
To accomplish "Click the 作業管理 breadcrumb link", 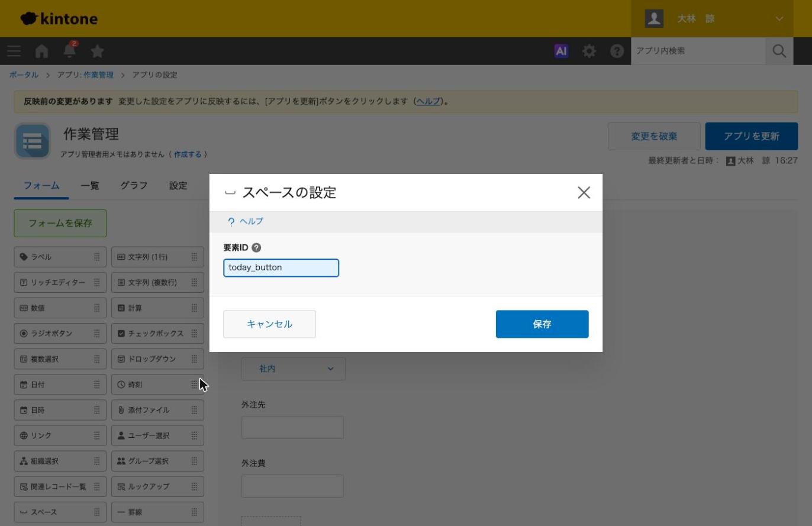I will pos(98,75).
